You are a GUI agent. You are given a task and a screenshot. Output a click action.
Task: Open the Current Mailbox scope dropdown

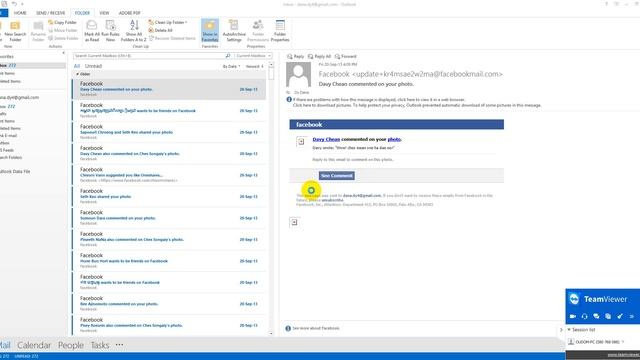253,56
